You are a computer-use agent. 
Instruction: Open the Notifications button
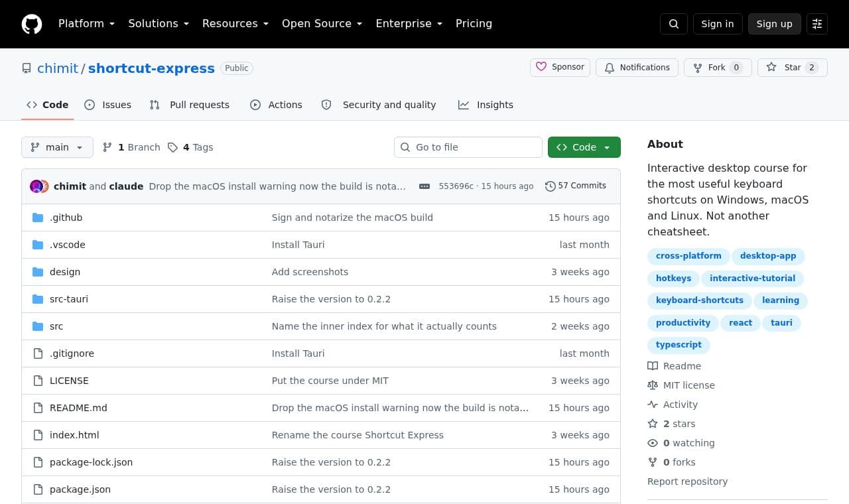pos(637,68)
